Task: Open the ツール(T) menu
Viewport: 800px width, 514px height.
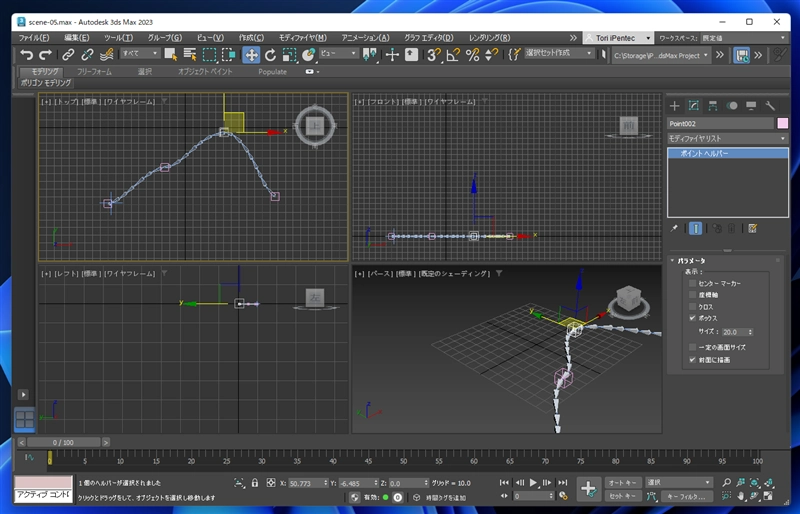Action: (118, 38)
